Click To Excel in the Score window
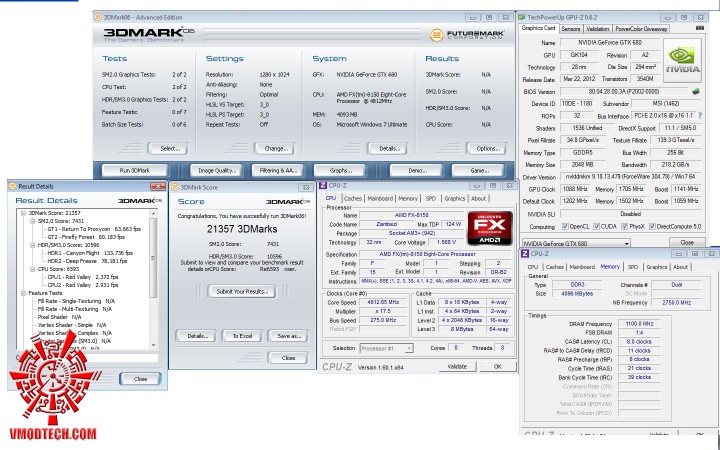 [x=242, y=336]
